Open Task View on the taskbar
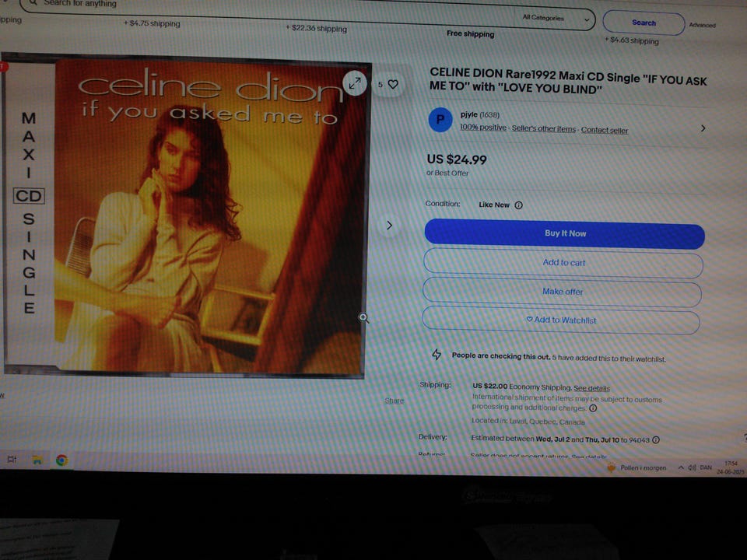 click(12, 459)
